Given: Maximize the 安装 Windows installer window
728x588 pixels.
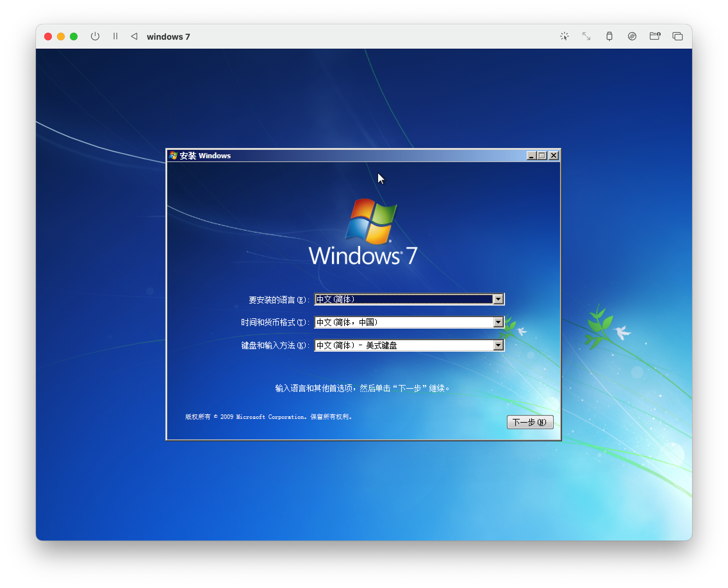Looking at the screenshot, I should (542, 155).
